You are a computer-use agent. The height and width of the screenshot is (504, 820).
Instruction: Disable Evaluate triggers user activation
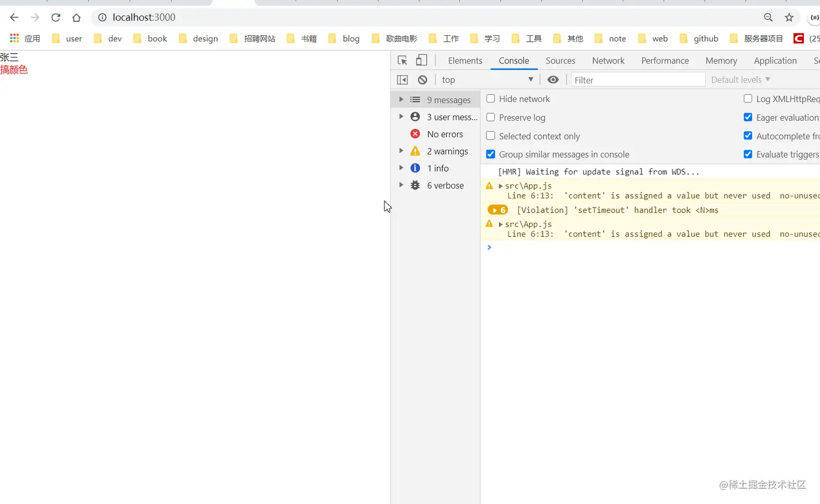point(748,154)
